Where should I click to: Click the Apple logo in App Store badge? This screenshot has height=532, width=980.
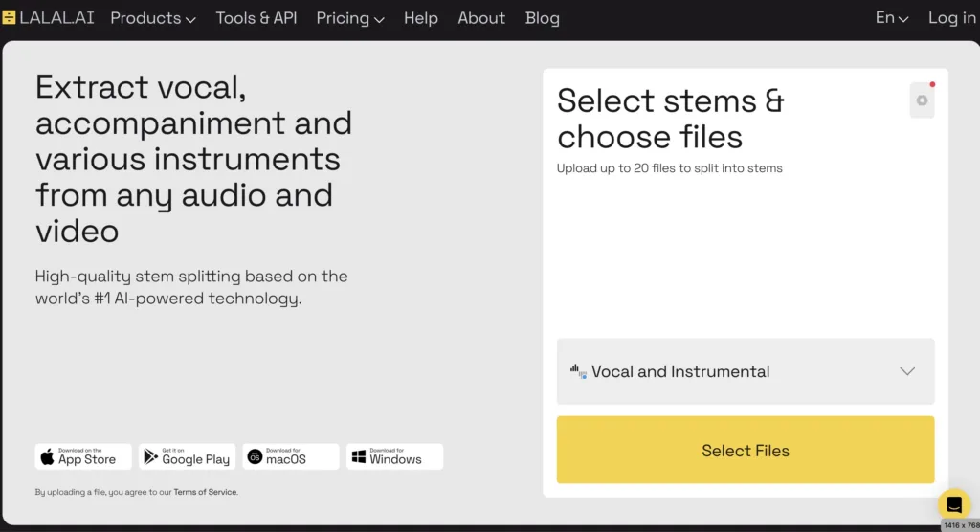[48, 457]
